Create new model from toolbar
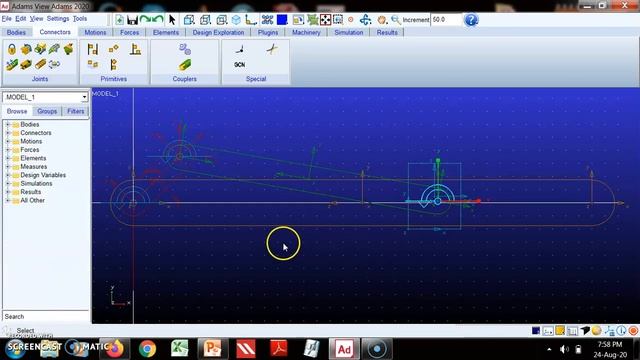This screenshot has height=360, width=640. (x=120, y=20)
